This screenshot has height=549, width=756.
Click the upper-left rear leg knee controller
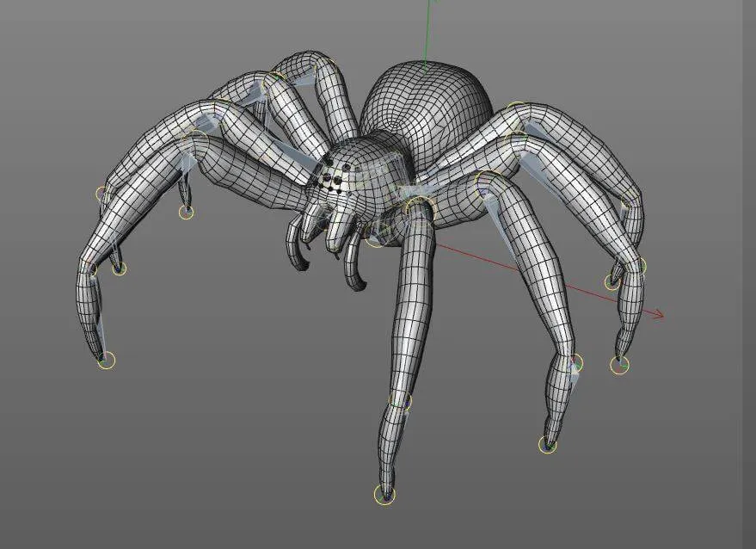pos(275,79)
